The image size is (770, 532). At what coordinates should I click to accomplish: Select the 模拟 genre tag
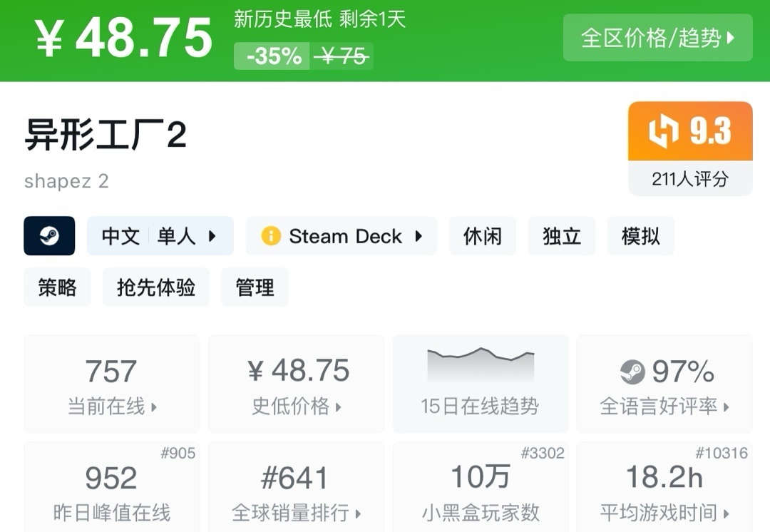click(x=640, y=236)
